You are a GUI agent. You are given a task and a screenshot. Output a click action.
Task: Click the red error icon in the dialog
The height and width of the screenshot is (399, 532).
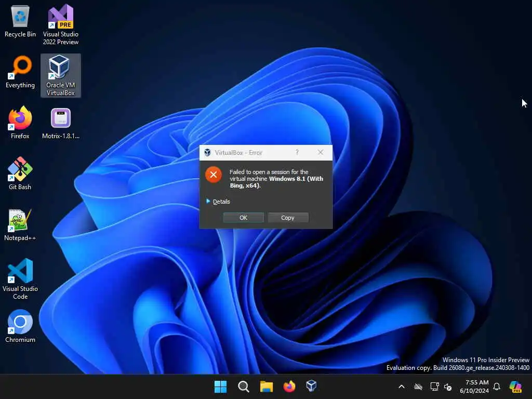pos(214,175)
